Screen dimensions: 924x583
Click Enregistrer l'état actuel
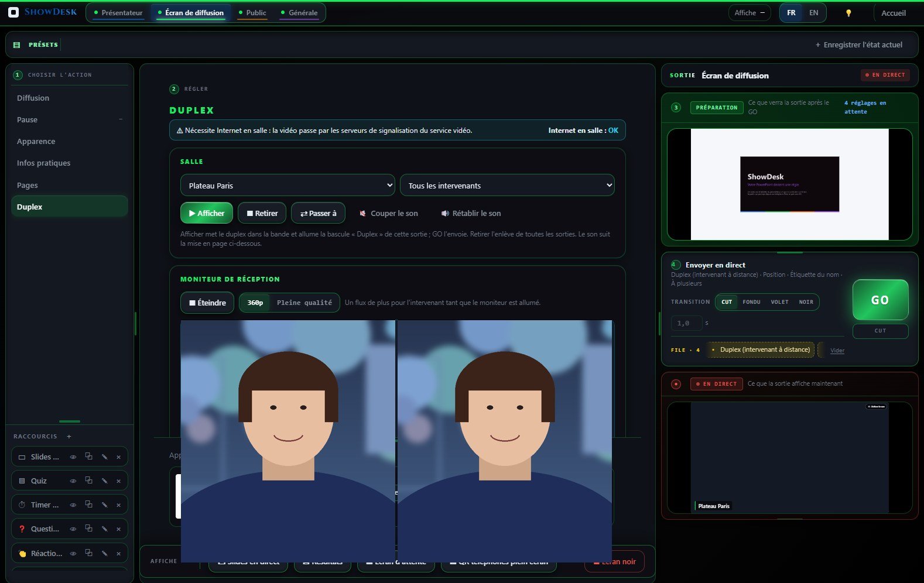[x=859, y=44]
